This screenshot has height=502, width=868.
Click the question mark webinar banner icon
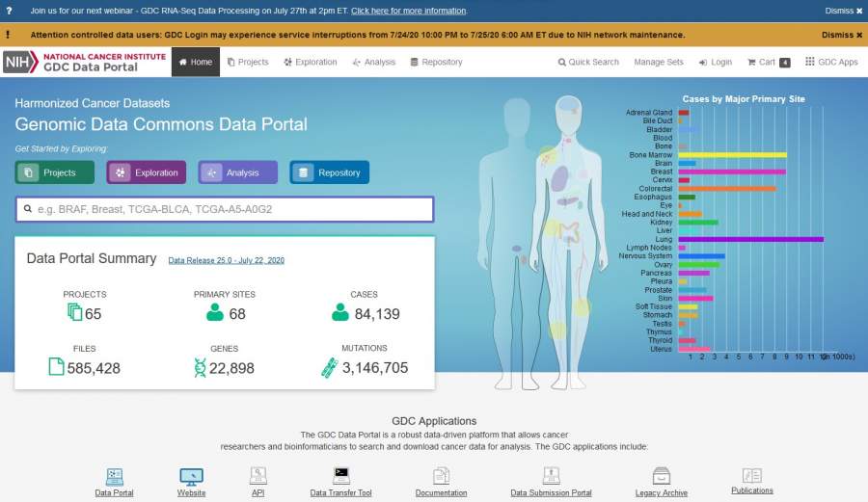[x=9, y=11]
